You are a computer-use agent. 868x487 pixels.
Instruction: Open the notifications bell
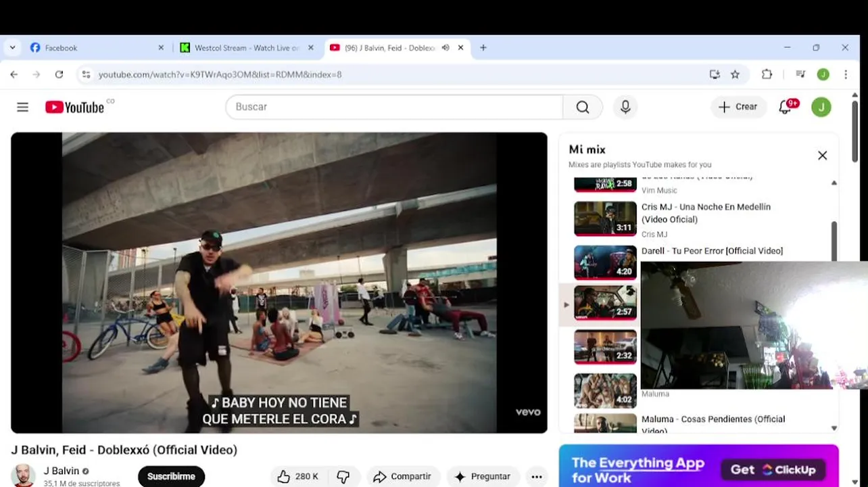point(786,107)
